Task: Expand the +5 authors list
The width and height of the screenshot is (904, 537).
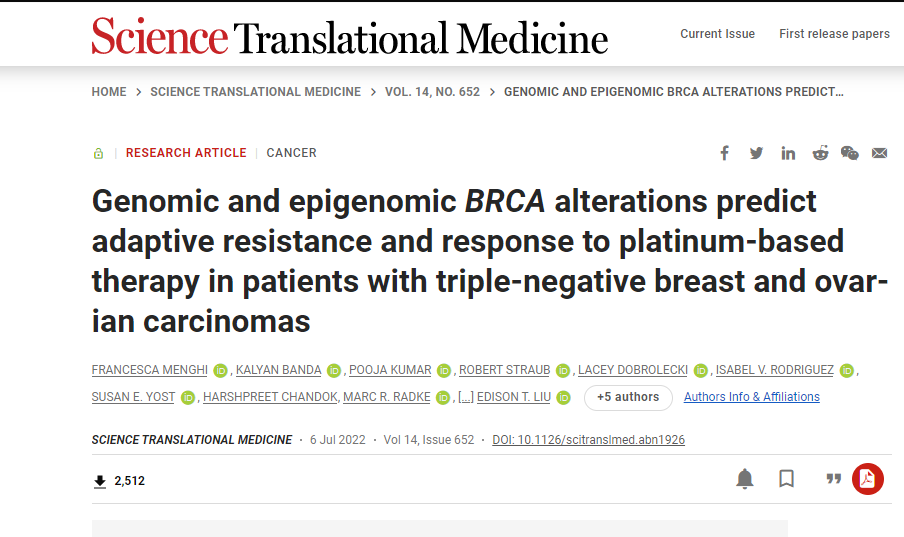Action: coord(628,397)
